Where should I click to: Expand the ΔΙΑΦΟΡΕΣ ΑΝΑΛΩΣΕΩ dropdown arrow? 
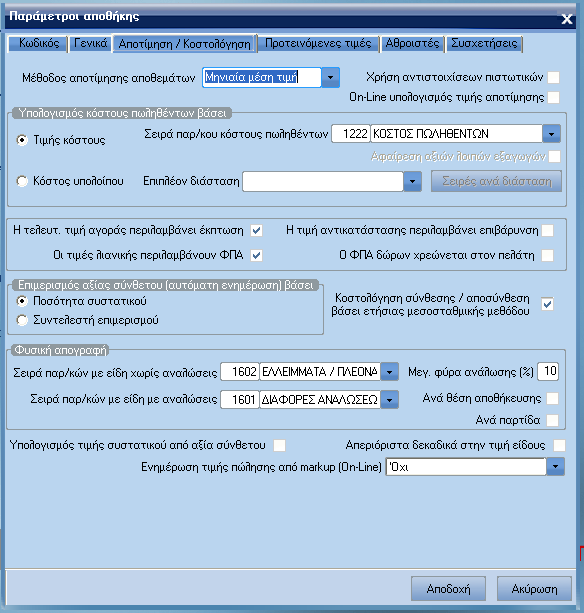click(389, 400)
